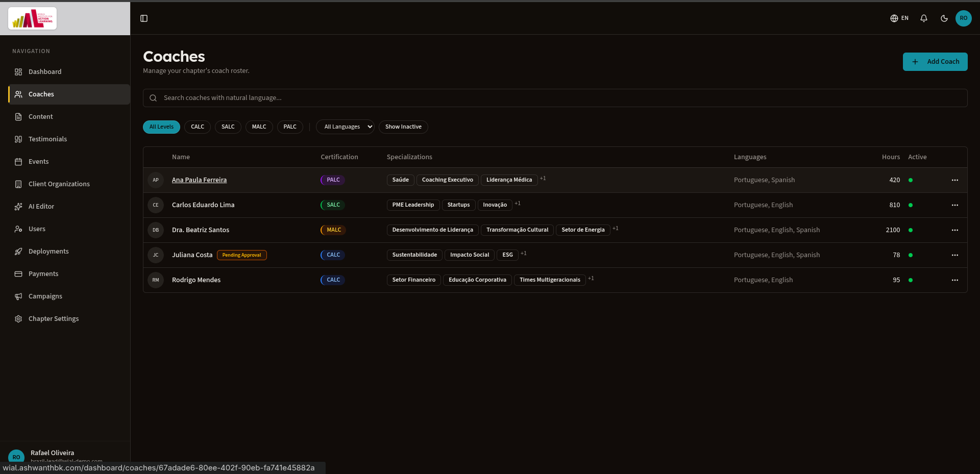The width and height of the screenshot is (980, 474).
Task: Switch theme with the moon icon
Action: (944, 18)
